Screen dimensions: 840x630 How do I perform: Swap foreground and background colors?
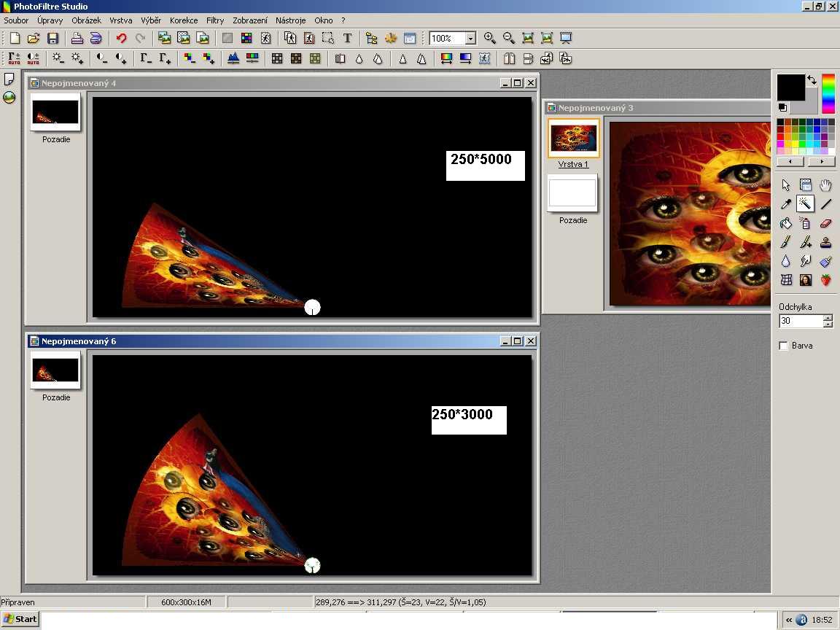[812, 80]
